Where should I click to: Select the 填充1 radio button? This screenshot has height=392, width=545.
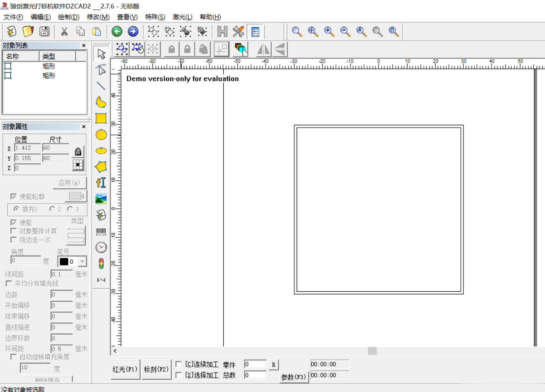tap(17, 209)
